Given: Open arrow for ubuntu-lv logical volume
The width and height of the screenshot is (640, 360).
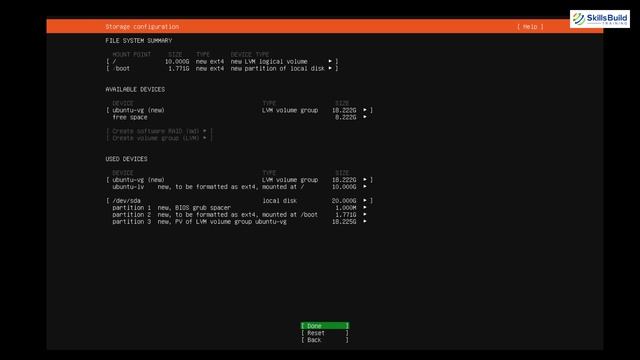Looking at the screenshot, I should tap(364, 187).
